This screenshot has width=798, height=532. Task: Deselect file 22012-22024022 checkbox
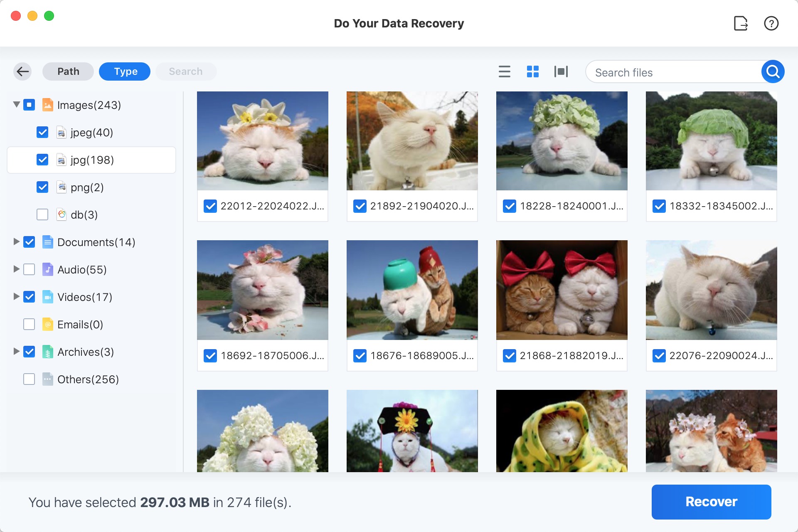click(x=210, y=206)
